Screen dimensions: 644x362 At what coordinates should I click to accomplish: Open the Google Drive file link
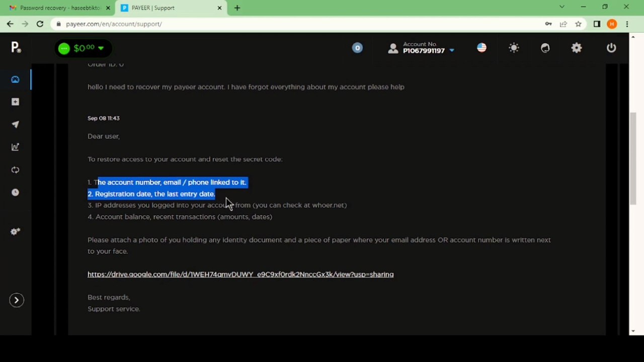point(240,275)
